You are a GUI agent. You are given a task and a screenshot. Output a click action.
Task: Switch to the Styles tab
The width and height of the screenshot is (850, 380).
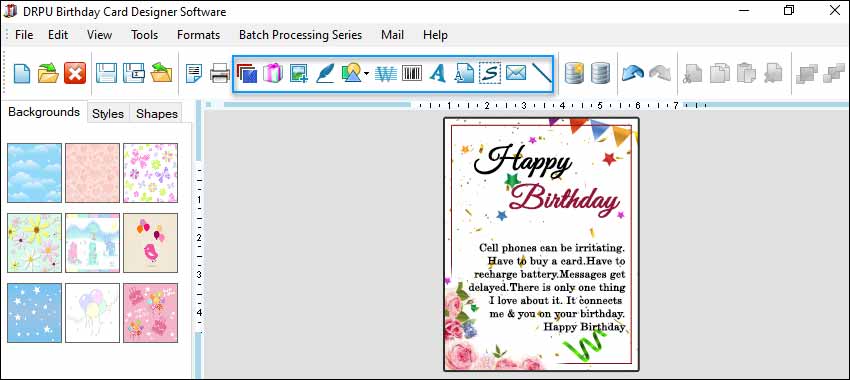pyautogui.click(x=108, y=114)
